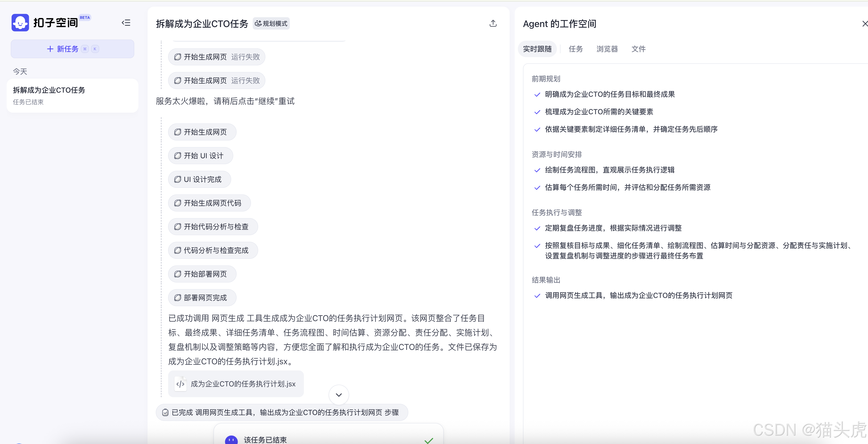The width and height of the screenshot is (868, 444).
Task: Click the Coze Space logo icon
Action: pos(20,23)
